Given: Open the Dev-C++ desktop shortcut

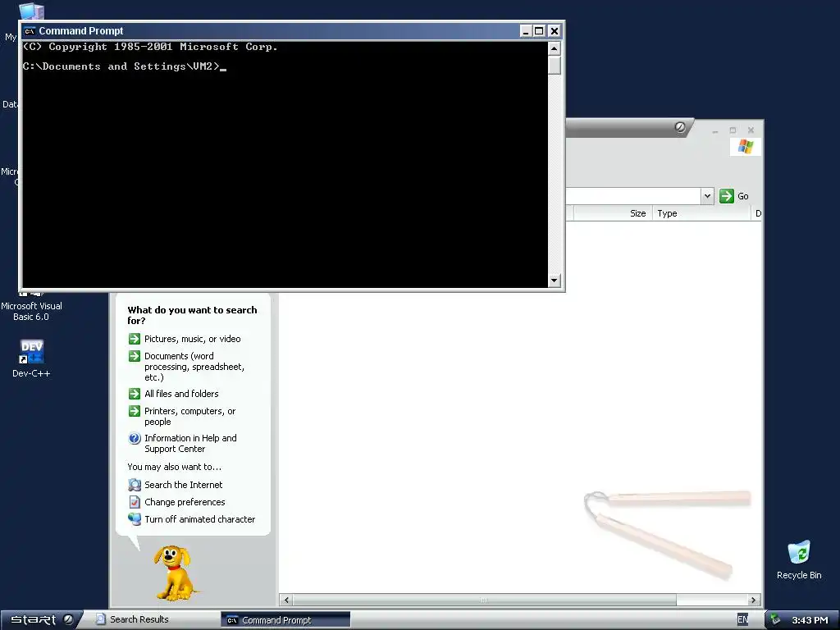Looking at the screenshot, I should 31,358.
